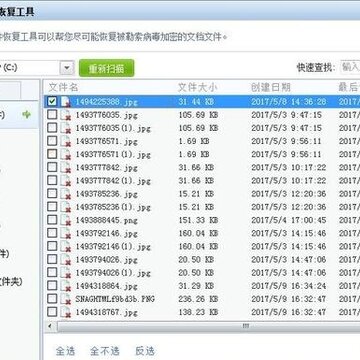Click the file icon of 1493794026(1).jpg
This screenshot has width=360, height=360.
[66, 273]
